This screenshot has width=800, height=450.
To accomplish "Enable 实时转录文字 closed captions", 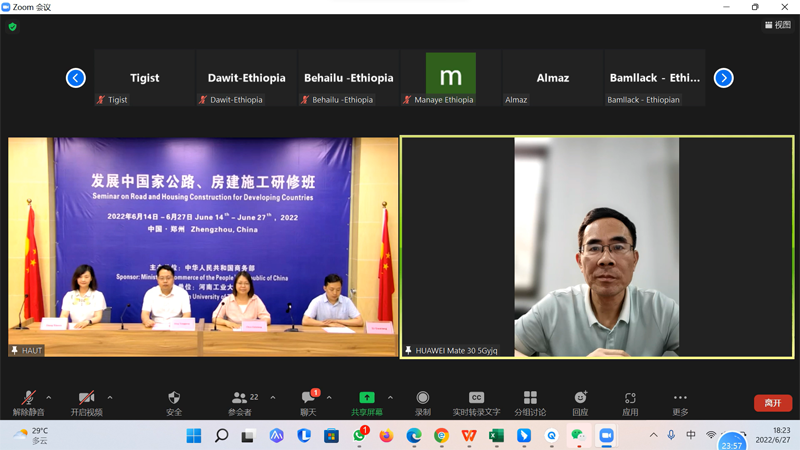I will (x=476, y=402).
